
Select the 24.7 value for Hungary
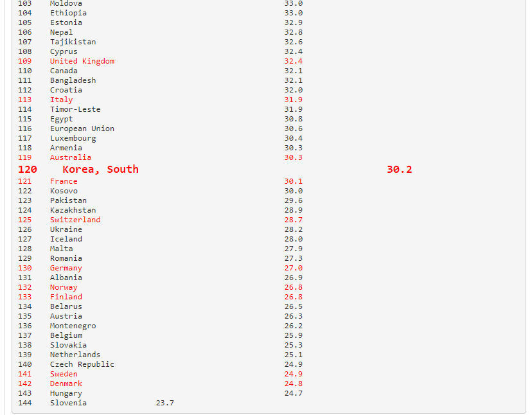pyautogui.click(x=293, y=393)
